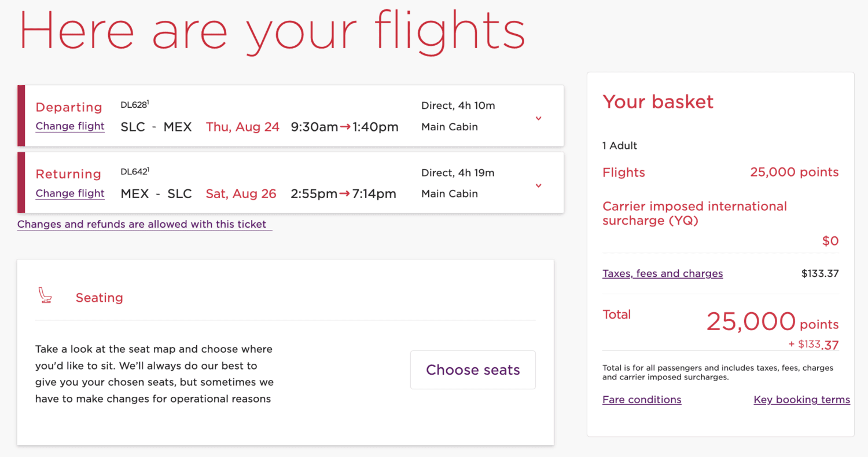View the Fare conditions
This screenshot has width=868, height=457.
(x=642, y=399)
